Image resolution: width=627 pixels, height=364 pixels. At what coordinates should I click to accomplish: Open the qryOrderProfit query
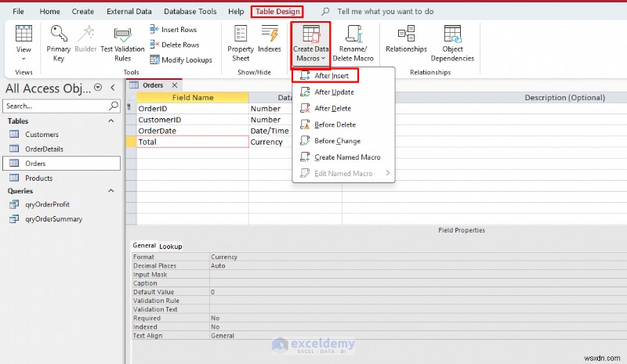[47, 204]
